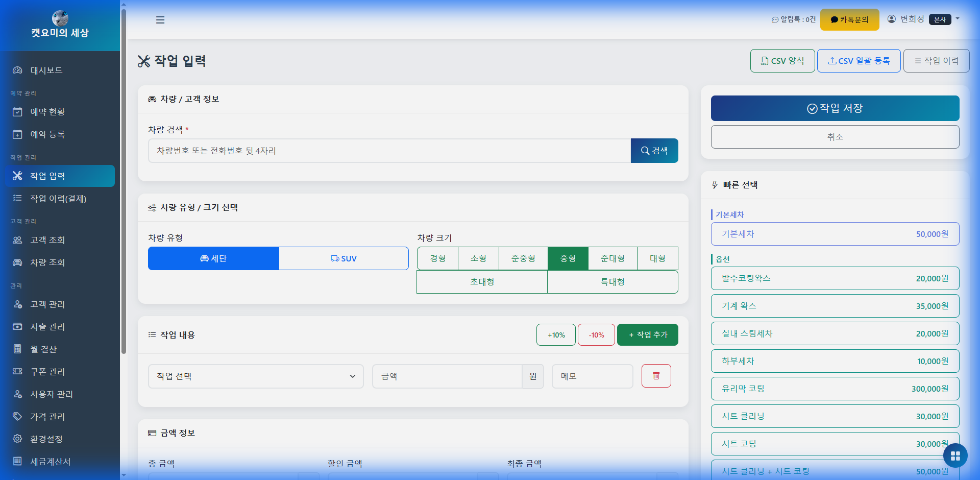Click the 월 결산 calculator icon
The width and height of the screenshot is (980, 480).
(x=17, y=349)
